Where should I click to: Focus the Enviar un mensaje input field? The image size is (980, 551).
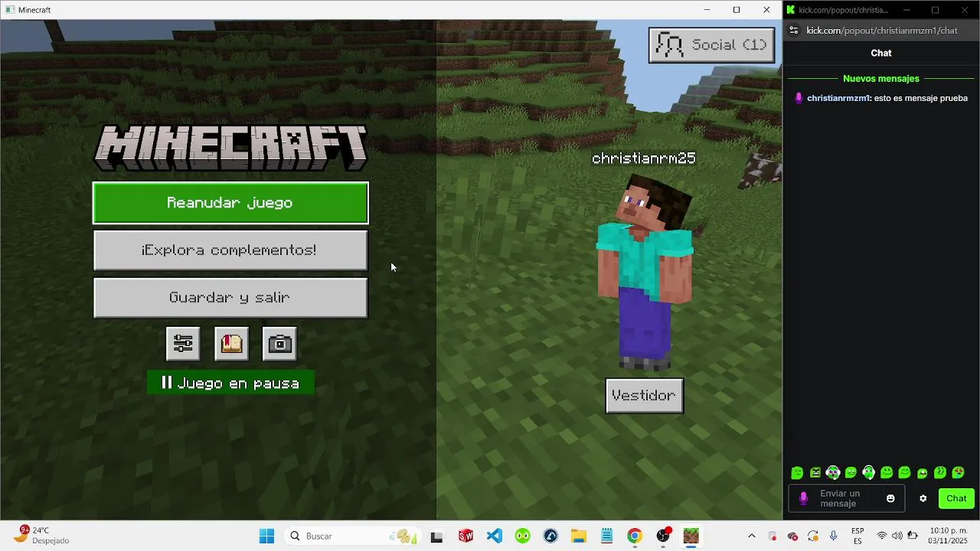(847, 498)
